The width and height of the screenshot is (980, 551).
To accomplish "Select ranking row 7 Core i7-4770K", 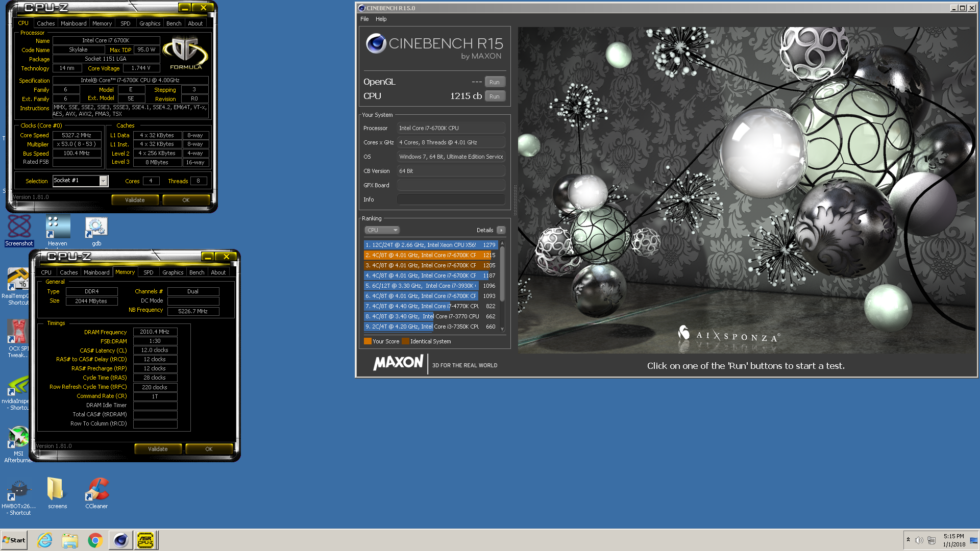I will [430, 306].
